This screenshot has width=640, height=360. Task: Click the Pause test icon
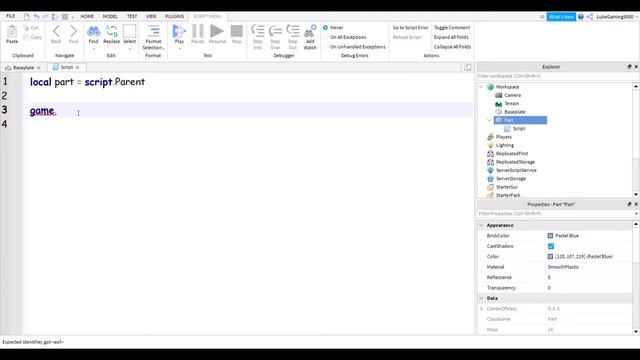click(x=198, y=31)
